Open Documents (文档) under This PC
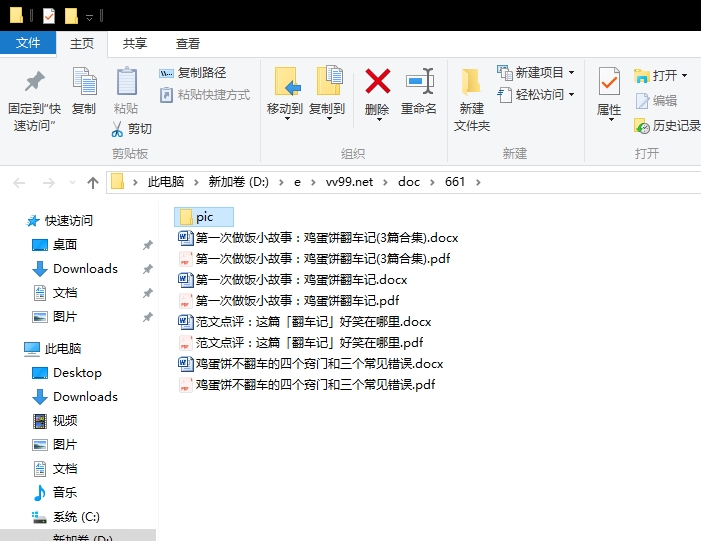Viewport: 701px width, 541px height. pos(55,469)
